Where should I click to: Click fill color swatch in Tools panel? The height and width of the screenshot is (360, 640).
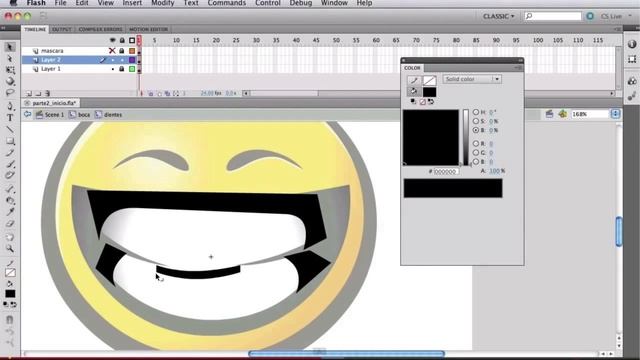pos(10,294)
